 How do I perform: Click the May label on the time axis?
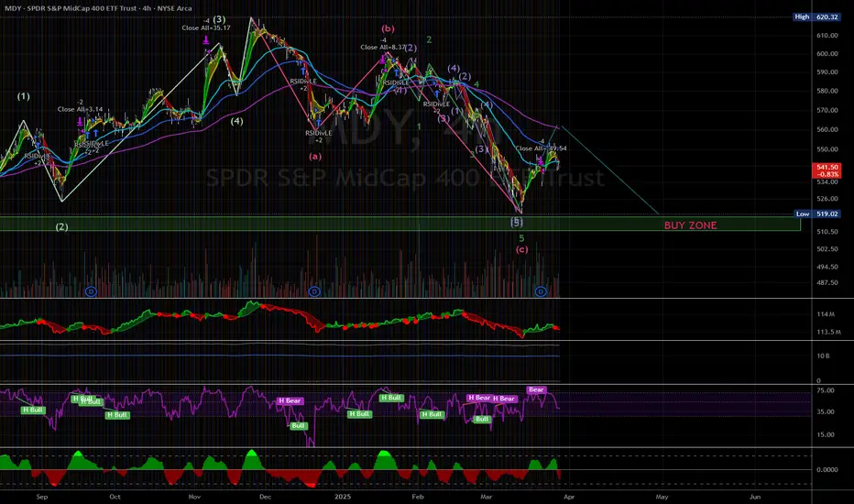tap(662, 497)
